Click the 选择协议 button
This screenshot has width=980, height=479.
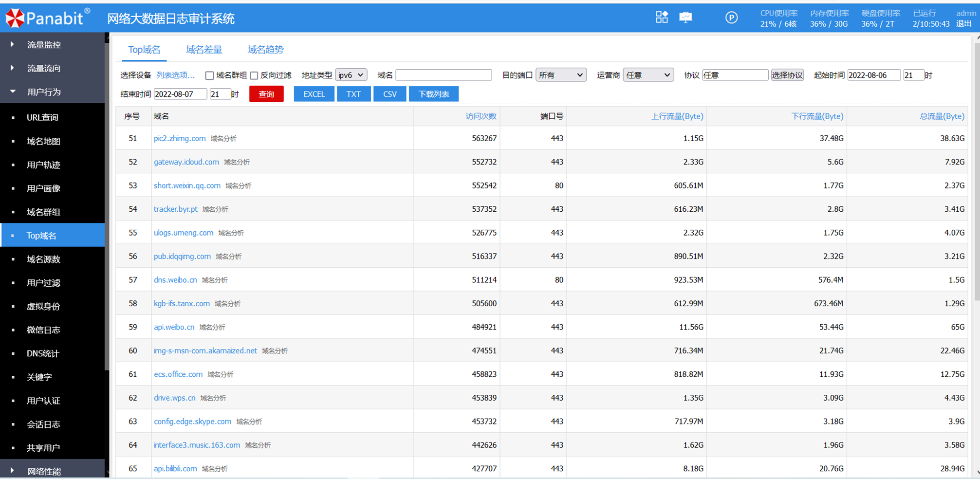[x=787, y=75]
